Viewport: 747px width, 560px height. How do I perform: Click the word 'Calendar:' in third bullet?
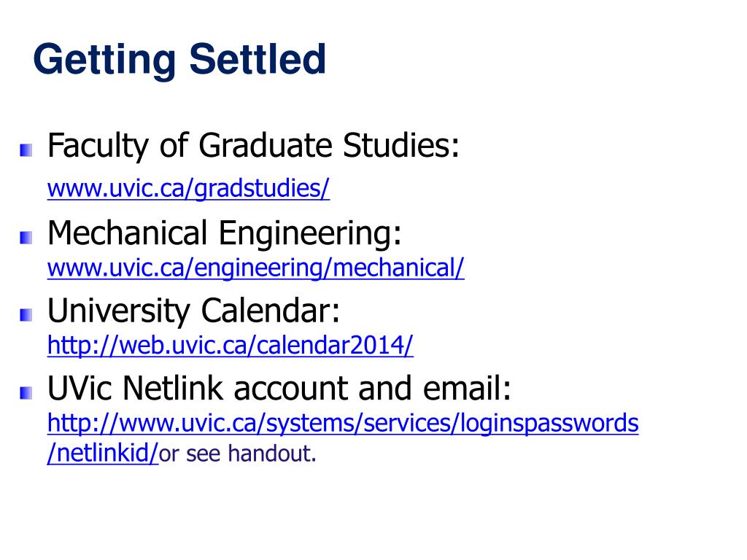(x=270, y=311)
